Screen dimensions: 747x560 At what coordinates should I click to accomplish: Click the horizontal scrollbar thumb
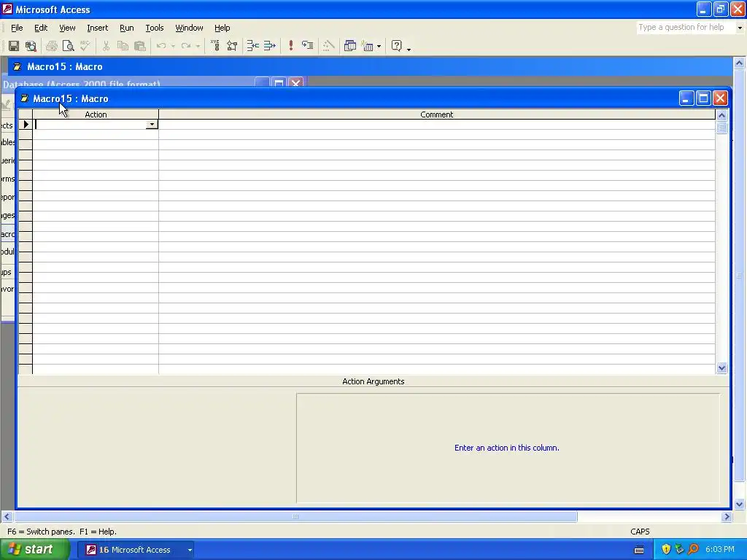(295, 517)
